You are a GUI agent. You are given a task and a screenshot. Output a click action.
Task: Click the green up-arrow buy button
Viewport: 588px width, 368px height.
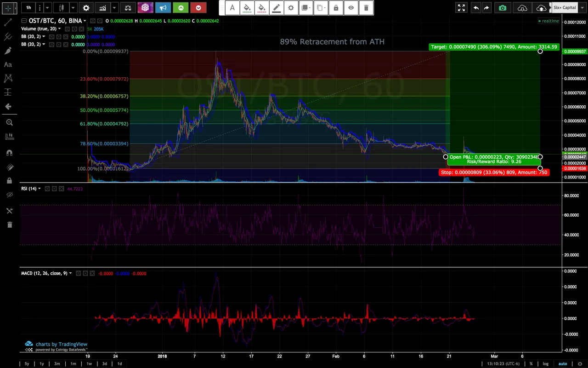coord(181,8)
